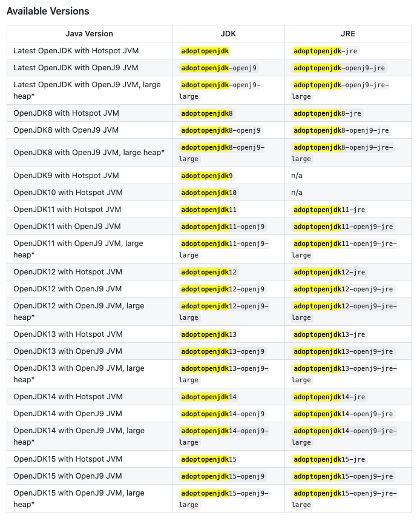Click the adoptopenjdk14-openj9-jre-large cask name
Viewport: 420px width, 521px height.
click(x=344, y=437)
